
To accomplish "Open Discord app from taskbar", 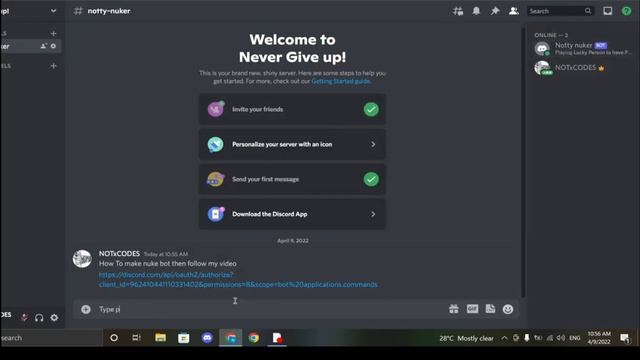I will pos(207,338).
